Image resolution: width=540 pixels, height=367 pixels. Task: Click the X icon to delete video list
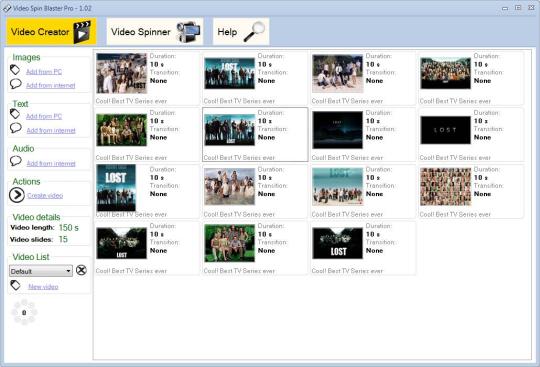pos(81,270)
